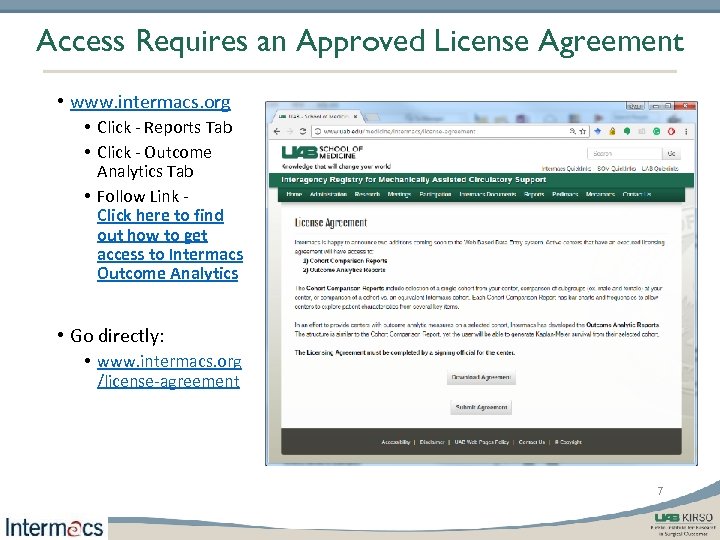Viewport: 720px width, 540px height.
Task: Click the green circular G extension icon
Action: 657,131
